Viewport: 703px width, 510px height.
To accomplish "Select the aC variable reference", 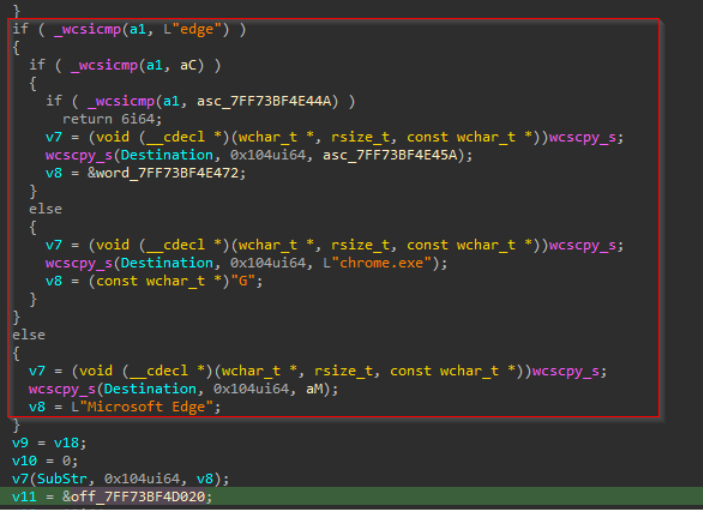I will click(x=188, y=65).
